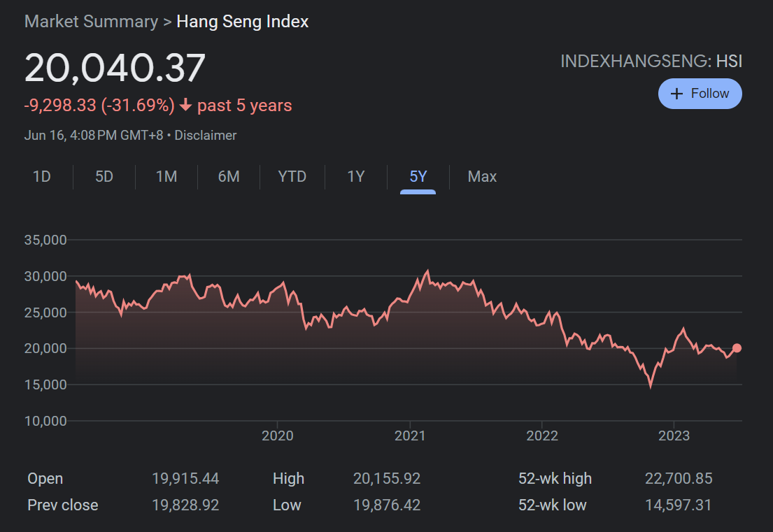Click the High value 20,155.92

click(387, 478)
